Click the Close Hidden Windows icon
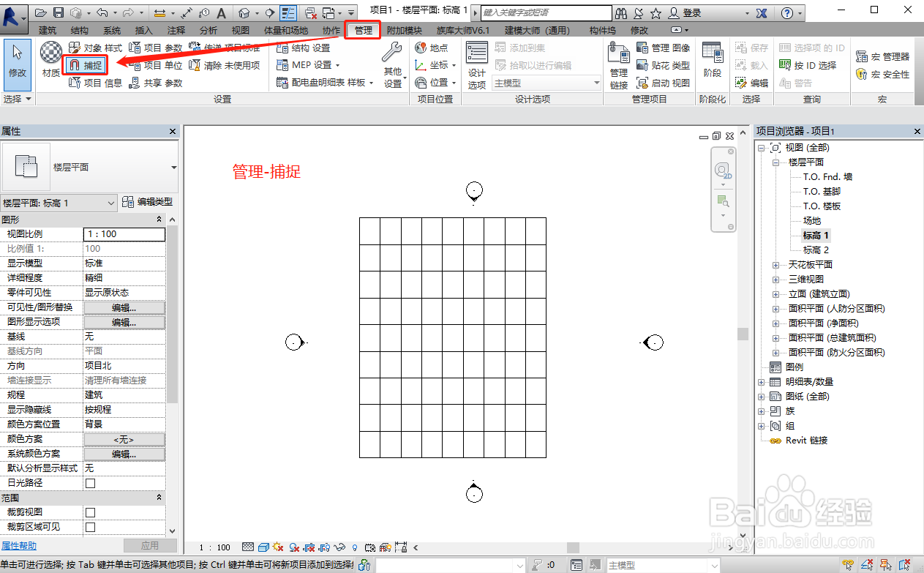The width and height of the screenshot is (924, 573). [x=311, y=13]
